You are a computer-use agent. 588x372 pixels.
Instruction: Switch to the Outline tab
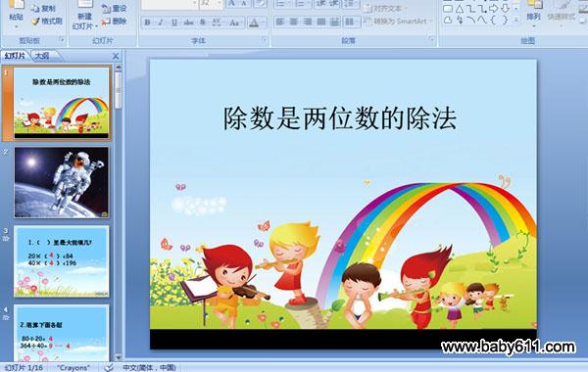tap(43, 56)
